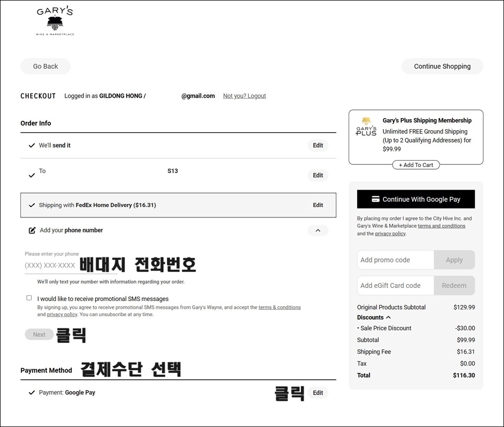Click the Payment Method heading
This screenshot has width=504, height=427.
pyautogui.click(x=46, y=370)
